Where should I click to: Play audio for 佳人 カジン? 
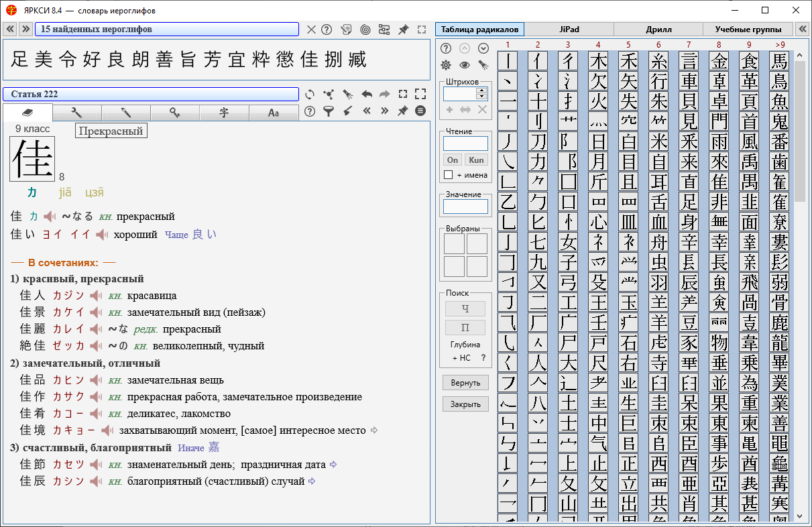96,296
